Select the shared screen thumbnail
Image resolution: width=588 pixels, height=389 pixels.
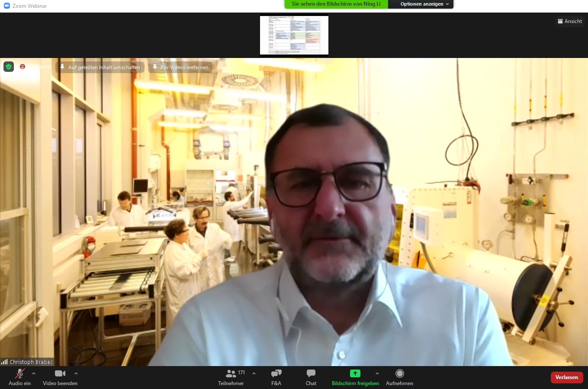pos(294,35)
